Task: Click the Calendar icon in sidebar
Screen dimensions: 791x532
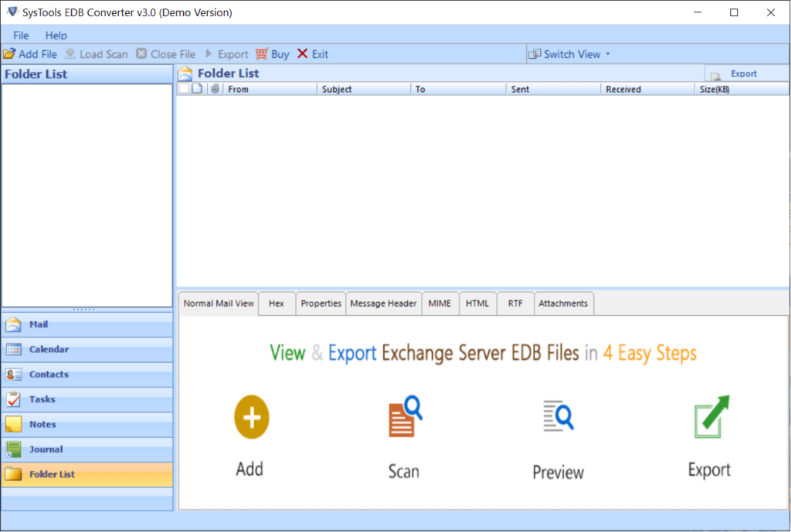Action: pyautogui.click(x=14, y=350)
